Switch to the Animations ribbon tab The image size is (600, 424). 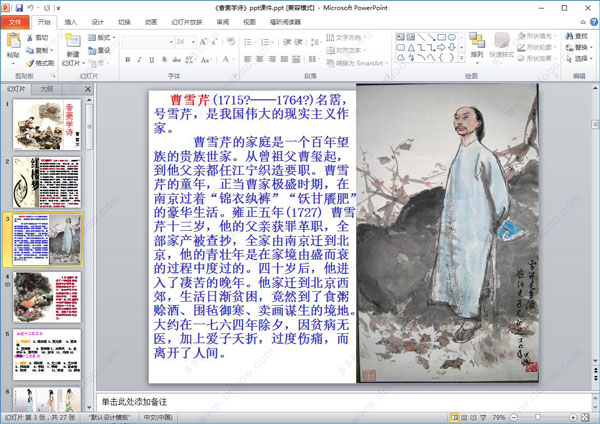click(151, 22)
